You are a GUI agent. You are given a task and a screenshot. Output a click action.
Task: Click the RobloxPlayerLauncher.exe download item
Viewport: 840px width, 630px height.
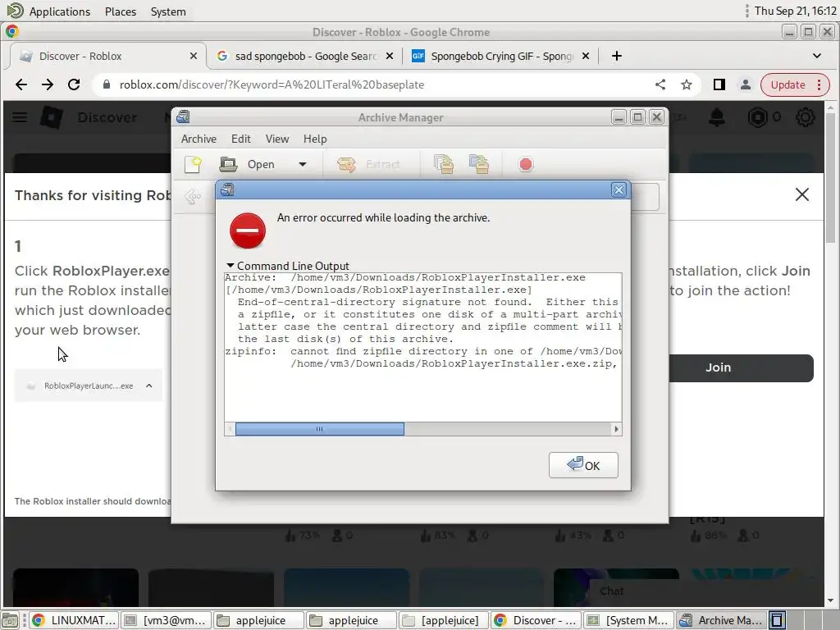coord(89,386)
